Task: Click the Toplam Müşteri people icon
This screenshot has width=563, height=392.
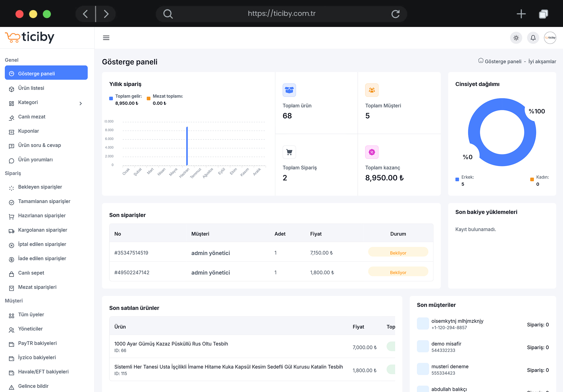Action: [x=372, y=90]
